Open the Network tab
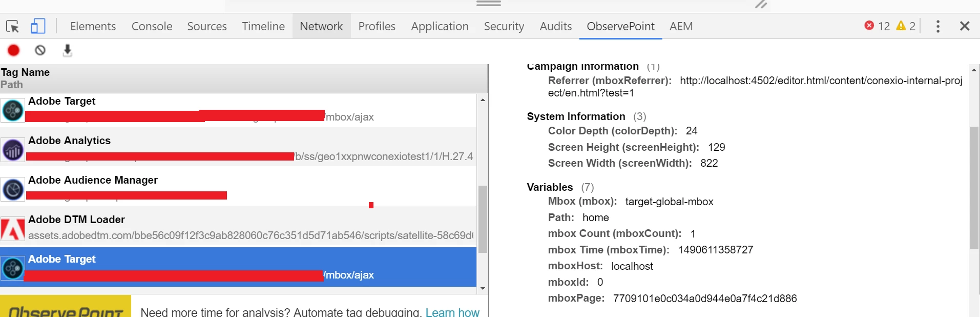The width and height of the screenshot is (980, 317). 321,26
